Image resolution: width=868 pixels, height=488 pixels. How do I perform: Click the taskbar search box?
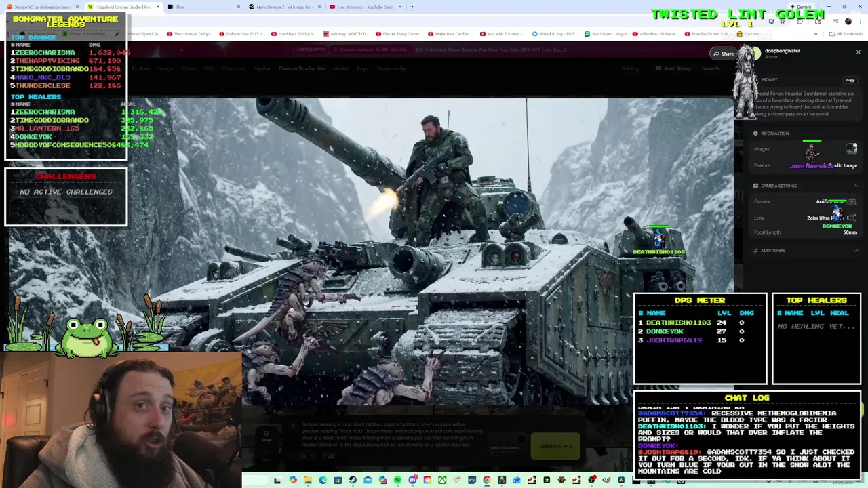pos(256,480)
